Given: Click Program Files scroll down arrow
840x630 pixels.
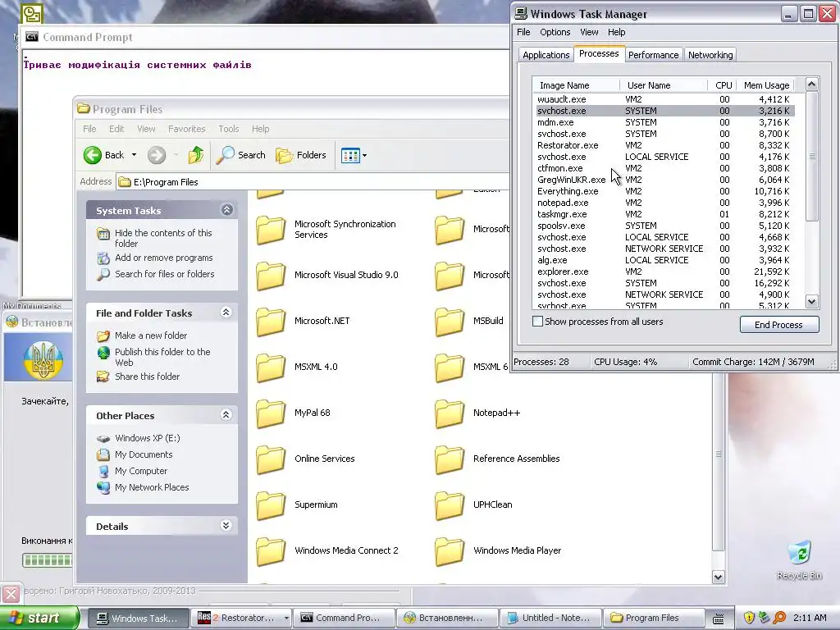Looking at the screenshot, I should [x=719, y=577].
